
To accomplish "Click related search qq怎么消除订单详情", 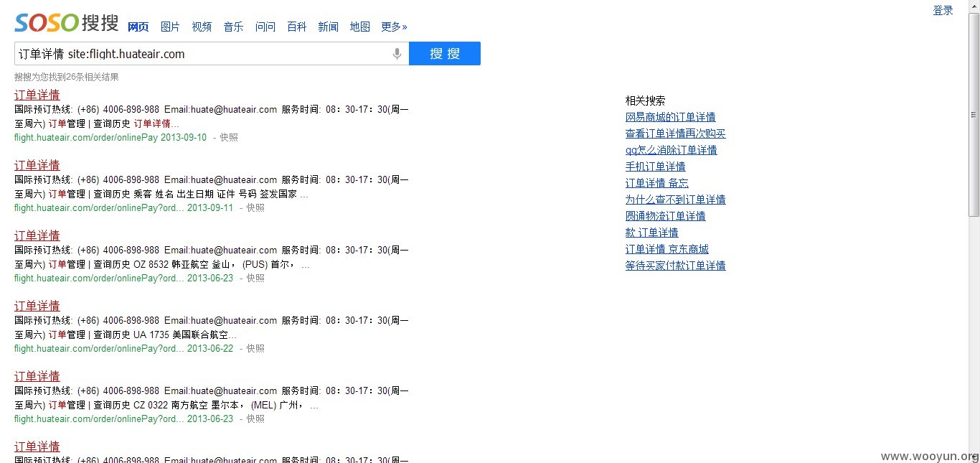I will pos(672,150).
